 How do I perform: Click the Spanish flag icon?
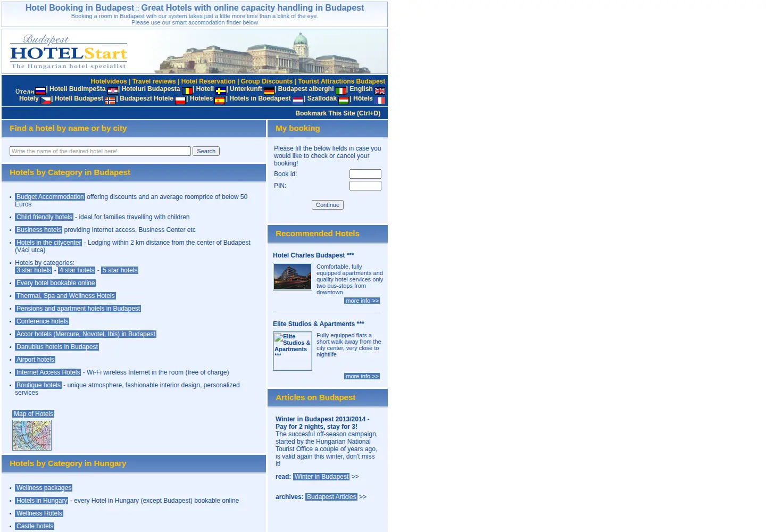[x=220, y=101]
